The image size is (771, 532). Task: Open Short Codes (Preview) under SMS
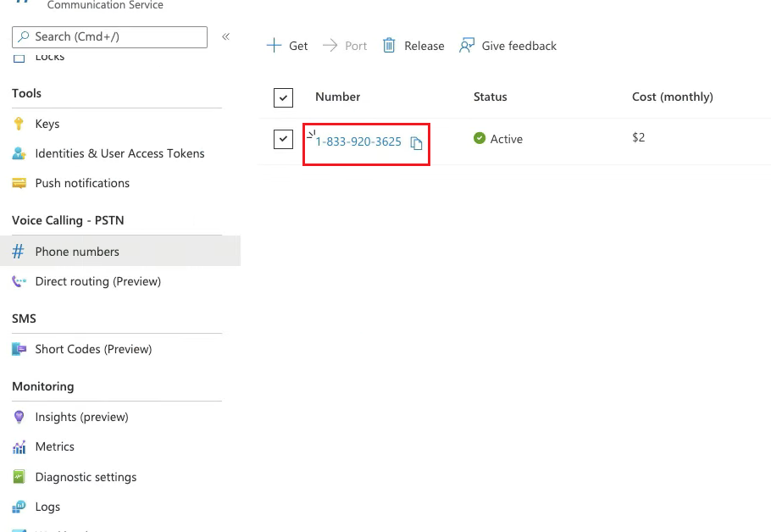coord(94,349)
